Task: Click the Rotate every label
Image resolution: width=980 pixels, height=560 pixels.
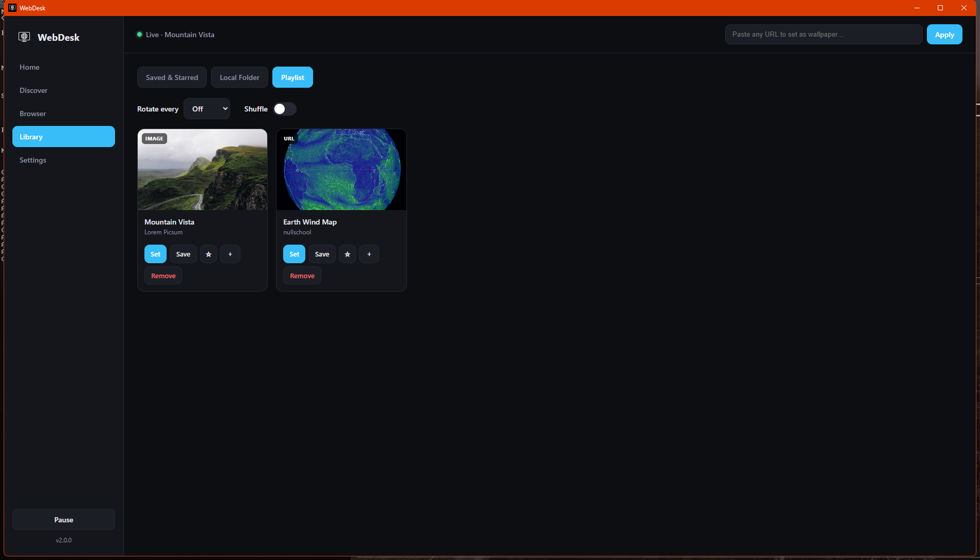Action: (x=158, y=109)
